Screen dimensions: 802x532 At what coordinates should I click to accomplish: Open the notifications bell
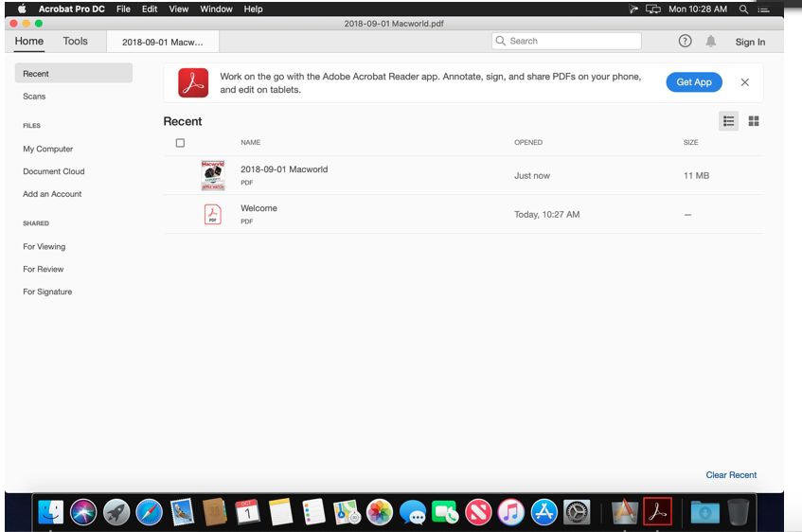pyautogui.click(x=711, y=41)
